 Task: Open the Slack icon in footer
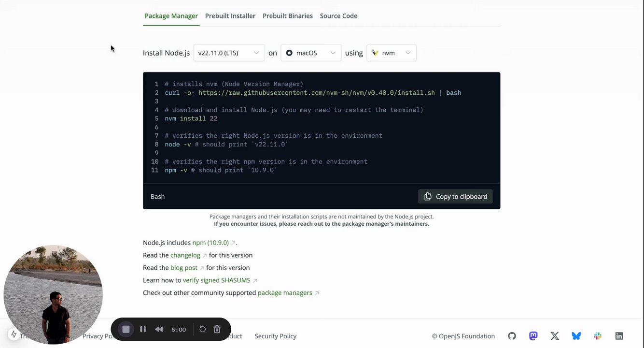pos(598,336)
